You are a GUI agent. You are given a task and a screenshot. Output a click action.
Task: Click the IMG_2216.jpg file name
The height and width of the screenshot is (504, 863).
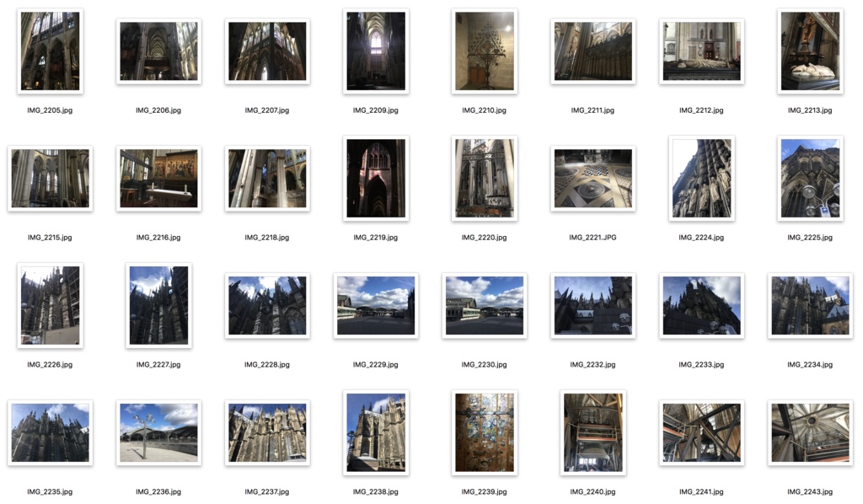pyautogui.click(x=158, y=237)
